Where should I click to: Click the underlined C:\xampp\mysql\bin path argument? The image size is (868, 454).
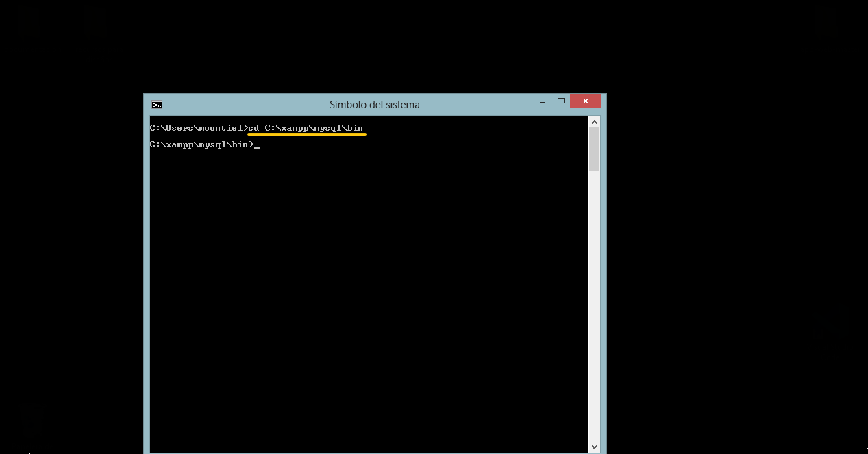[x=314, y=128]
